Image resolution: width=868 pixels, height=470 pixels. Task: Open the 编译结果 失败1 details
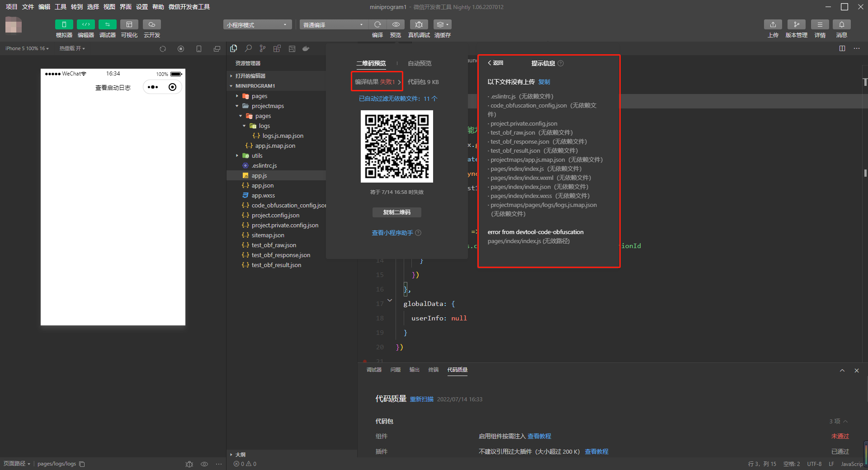377,82
